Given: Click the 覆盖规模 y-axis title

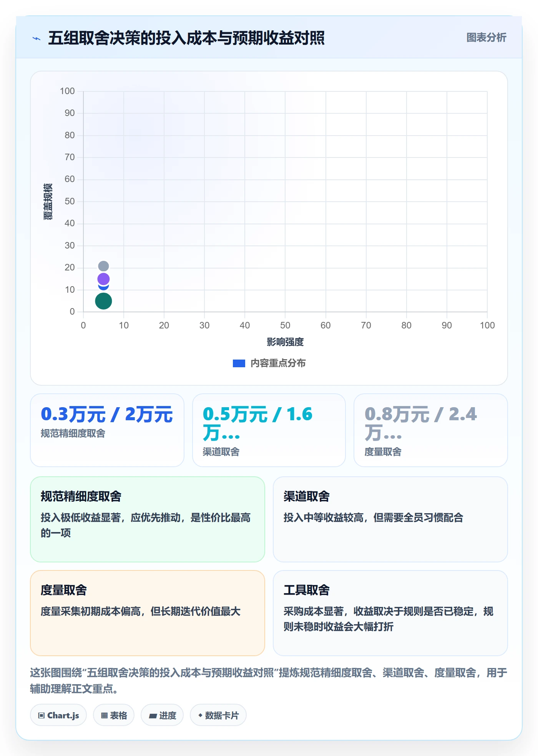Looking at the screenshot, I should (x=48, y=202).
